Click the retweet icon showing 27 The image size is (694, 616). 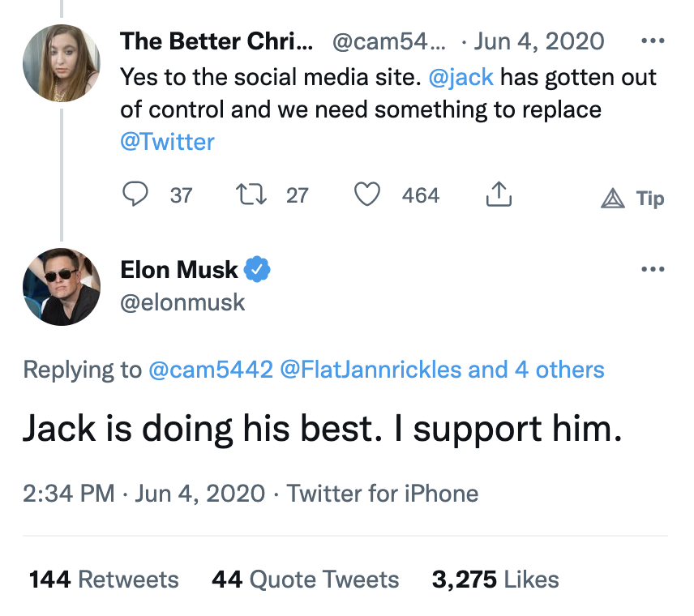click(252, 194)
